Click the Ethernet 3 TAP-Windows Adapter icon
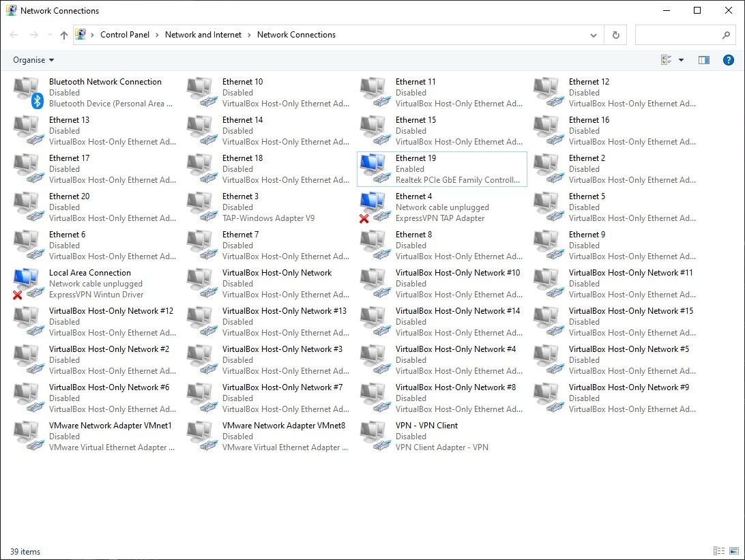Screen dimensions: 745x560 click(x=201, y=207)
